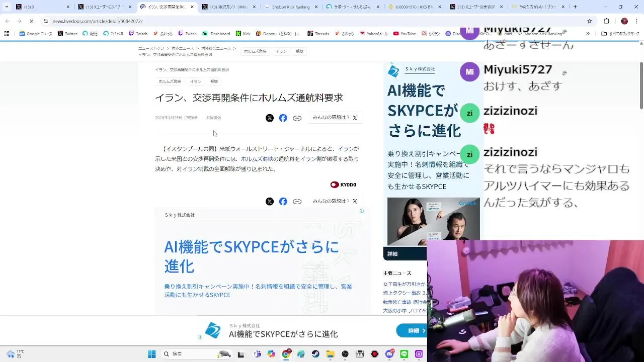
Task: View site information icon in address bar
Action: pos(46,21)
